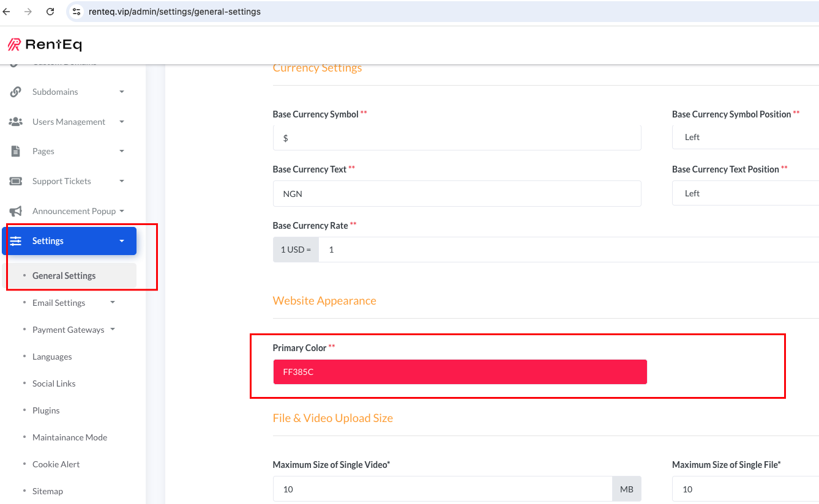
Task: Open the Languages settings item
Action: coord(52,357)
